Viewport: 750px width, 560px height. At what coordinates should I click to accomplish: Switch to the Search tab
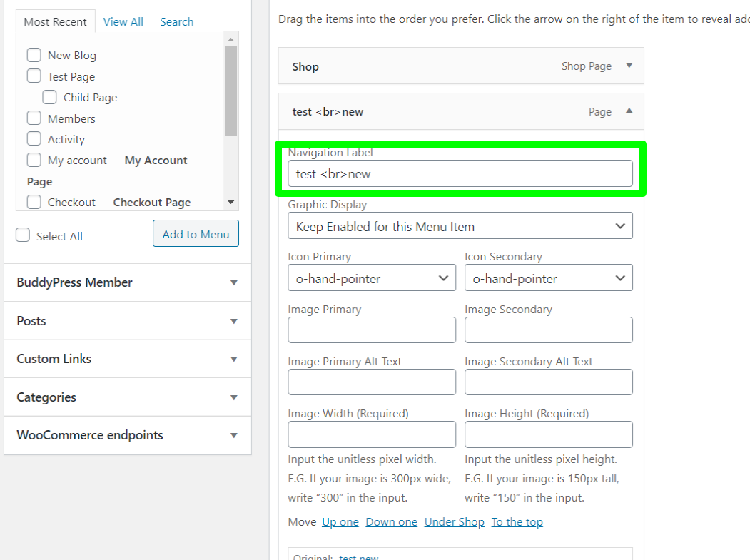click(176, 22)
